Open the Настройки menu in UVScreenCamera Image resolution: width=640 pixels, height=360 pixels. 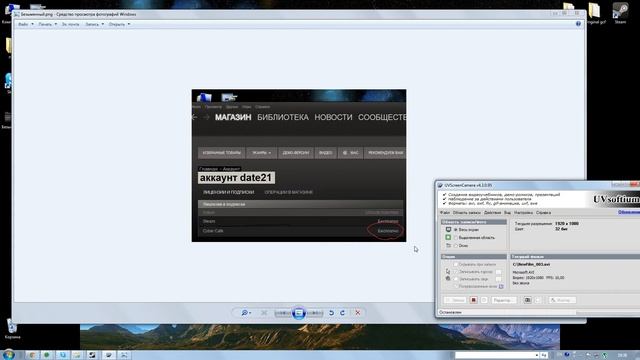[x=523, y=213]
